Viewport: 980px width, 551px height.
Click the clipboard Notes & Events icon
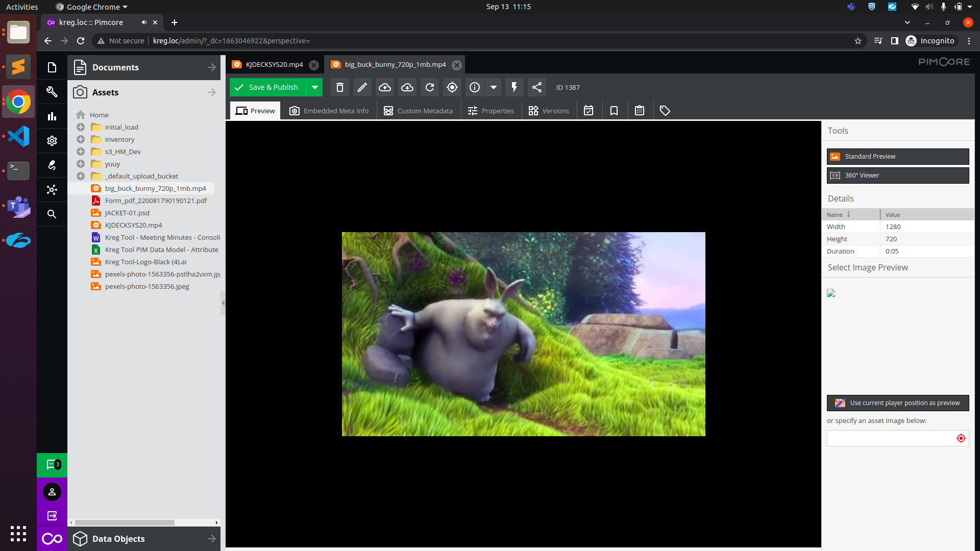coord(640,110)
